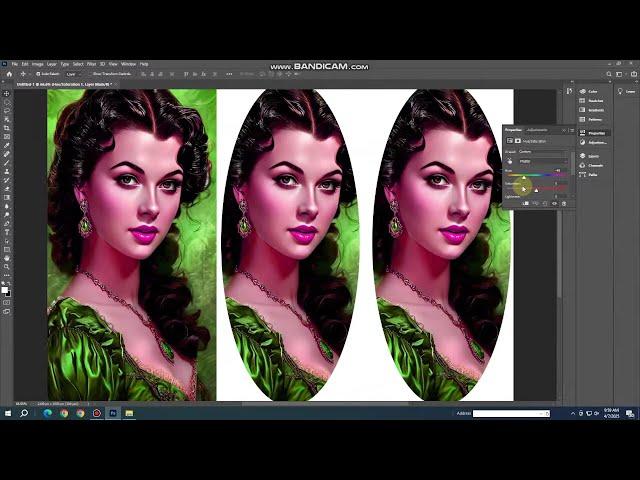Open the Window menu
This screenshot has width=640, height=480.
click(128, 64)
